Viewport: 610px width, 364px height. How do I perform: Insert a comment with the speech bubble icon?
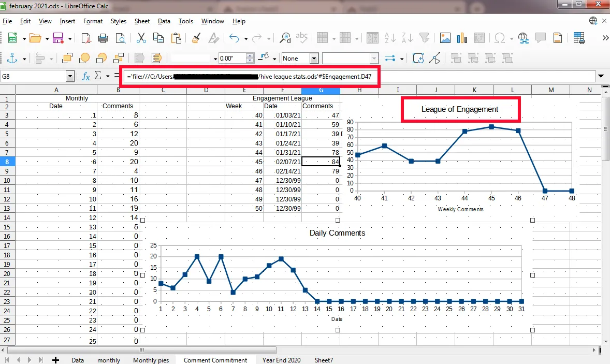[x=541, y=38]
